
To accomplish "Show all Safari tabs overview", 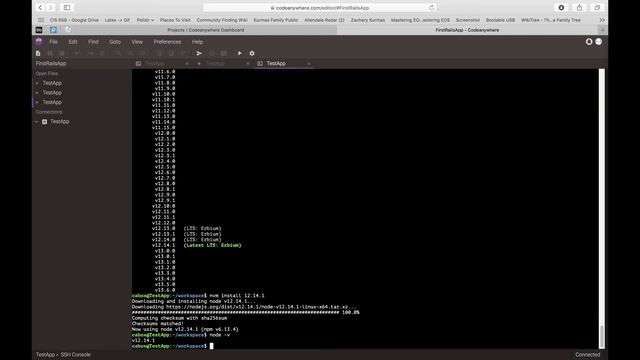I will [597, 7].
